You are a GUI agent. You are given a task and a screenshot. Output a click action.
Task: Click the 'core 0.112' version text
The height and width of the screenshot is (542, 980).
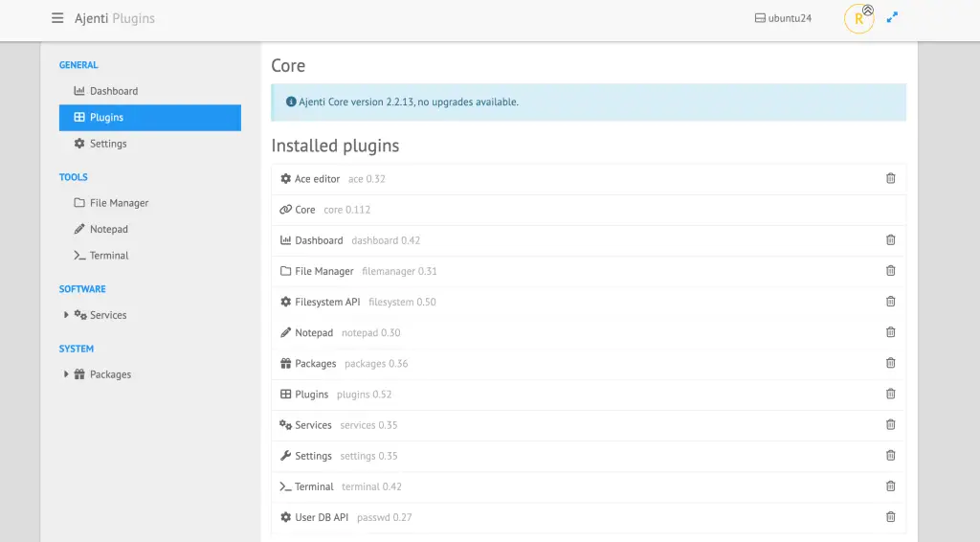(x=346, y=210)
